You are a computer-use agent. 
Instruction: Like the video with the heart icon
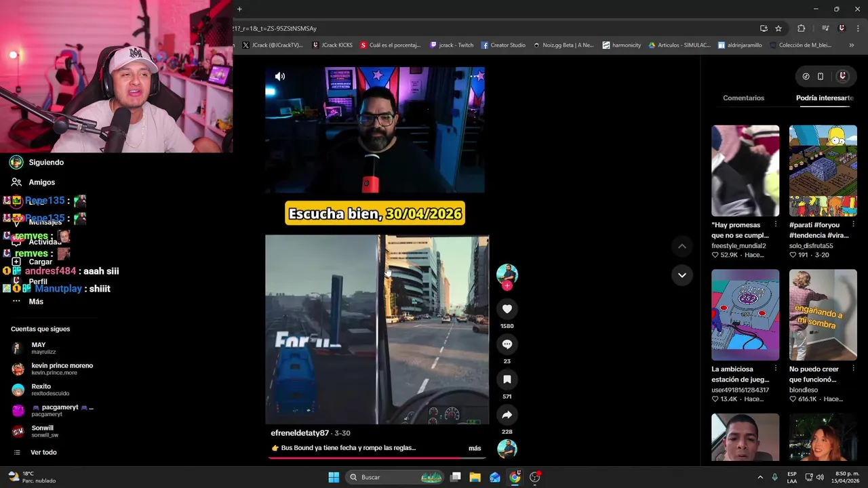coord(507,309)
